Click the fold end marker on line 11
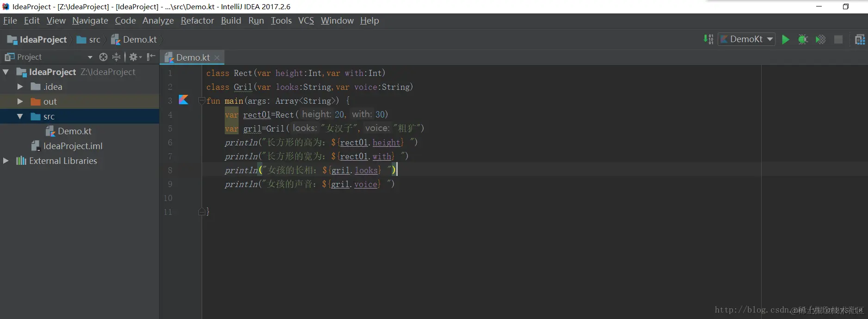Viewport: 868px width, 319px height. click(x=202, y=212)
